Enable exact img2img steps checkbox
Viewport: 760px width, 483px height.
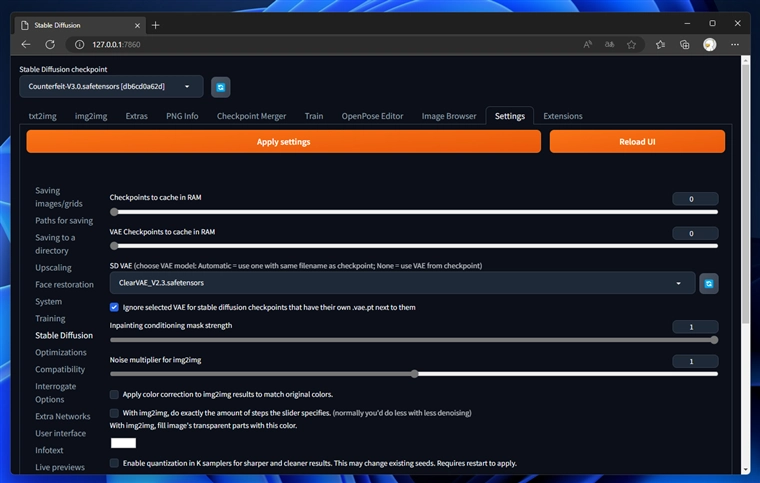click(114, 413)
